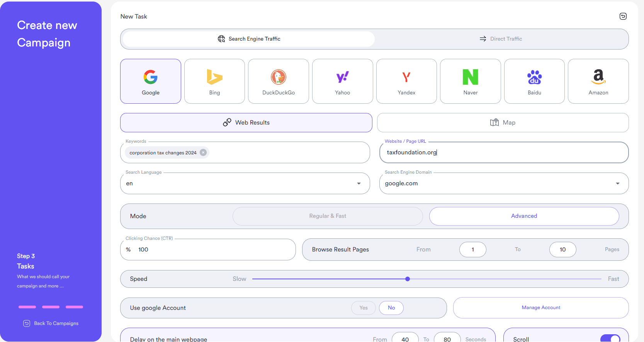Focus the Website / Page URL field
Image resolution: width=644 pixels, height=342 pixels.
[x=504, y=152]
